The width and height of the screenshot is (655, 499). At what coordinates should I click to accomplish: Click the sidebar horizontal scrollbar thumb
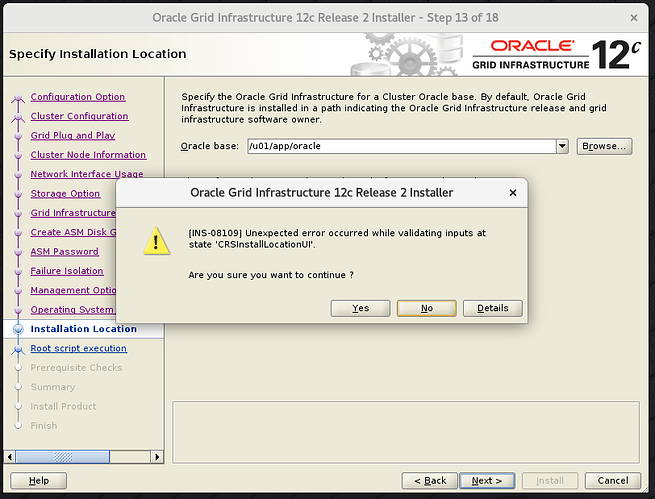[63, 457]
